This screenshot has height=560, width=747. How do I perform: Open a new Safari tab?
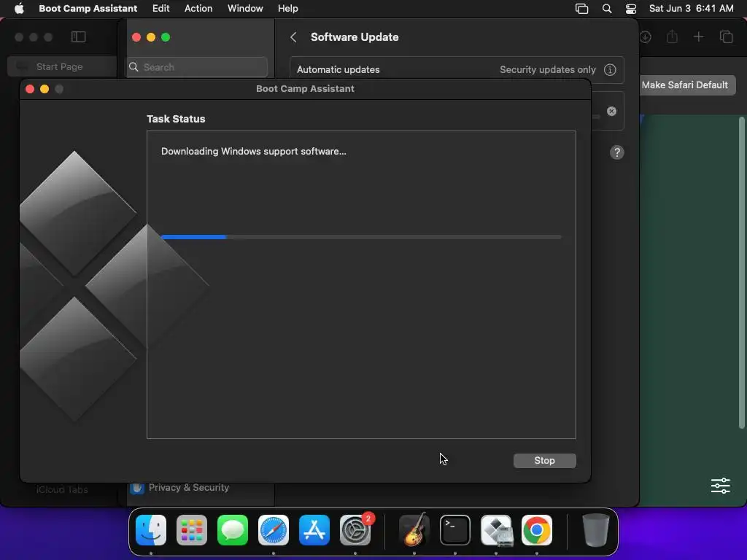coord(698,36)
